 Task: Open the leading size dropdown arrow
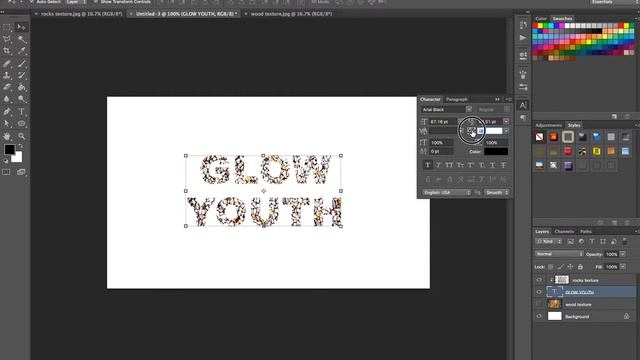coord(506,121)
